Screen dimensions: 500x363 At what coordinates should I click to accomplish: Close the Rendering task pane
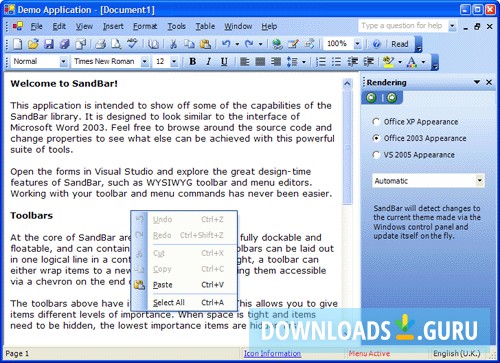pos(489,82)
